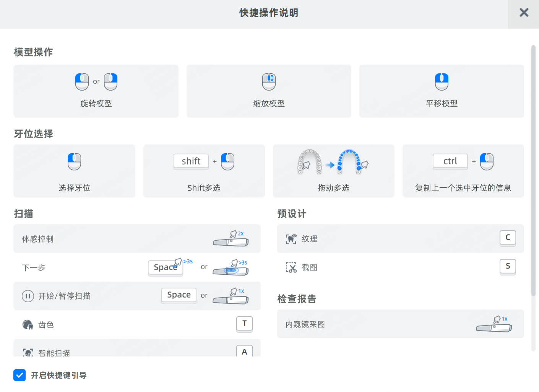Click the Space key in 下一步 row
This screenshot has width=539, height=392.
click(166, 267)
